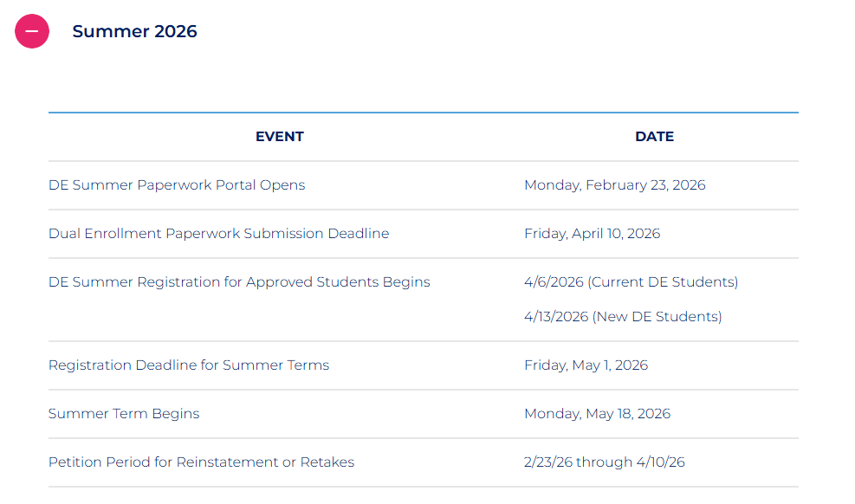Viewport: 855px width, 504px height.
Task: Click the word Retakes in petition row
Action: [327, 462]
